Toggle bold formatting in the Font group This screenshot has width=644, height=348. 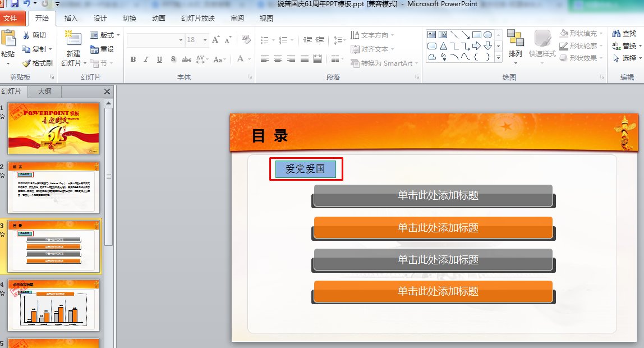(x=133, y=58)
